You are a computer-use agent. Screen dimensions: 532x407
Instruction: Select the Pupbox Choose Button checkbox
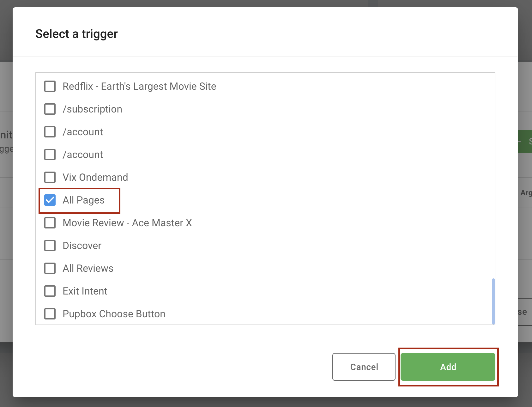click(x=50, y=314)
